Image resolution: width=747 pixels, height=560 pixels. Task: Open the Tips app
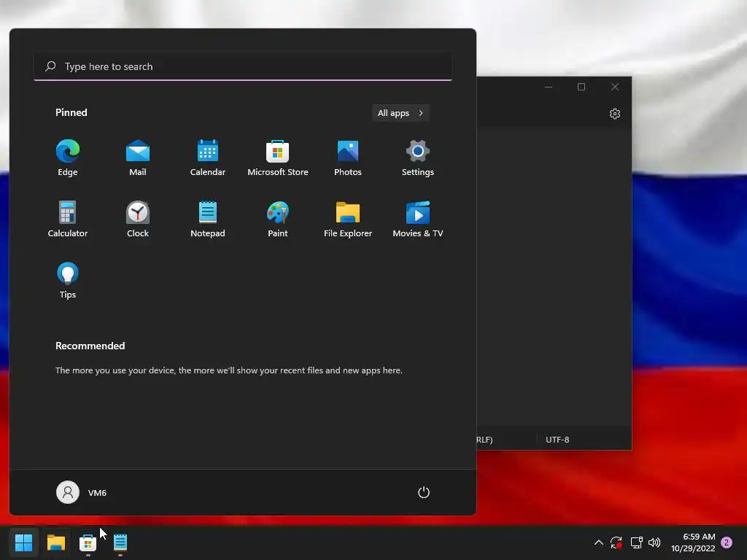pos(68,281)
